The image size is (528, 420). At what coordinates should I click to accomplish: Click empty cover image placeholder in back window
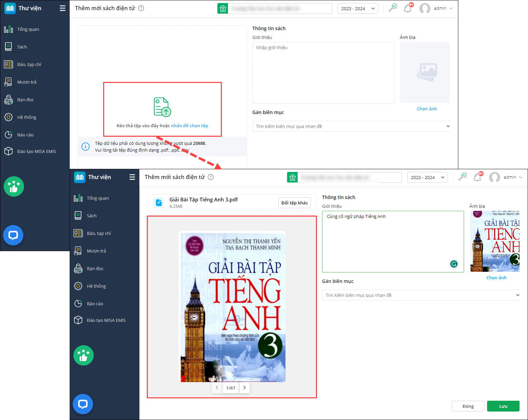[x=425, y=72]
